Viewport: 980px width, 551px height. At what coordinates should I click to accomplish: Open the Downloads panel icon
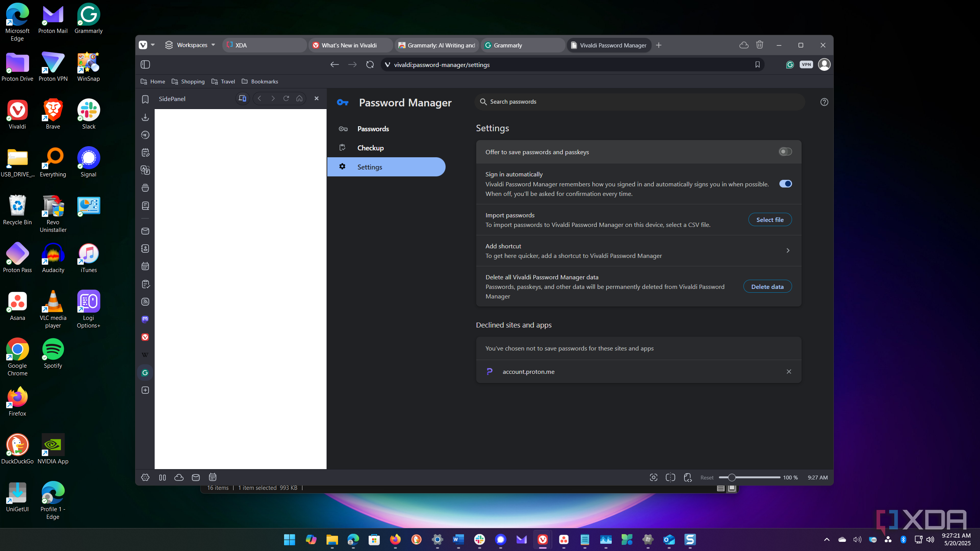tap(145, 117)
